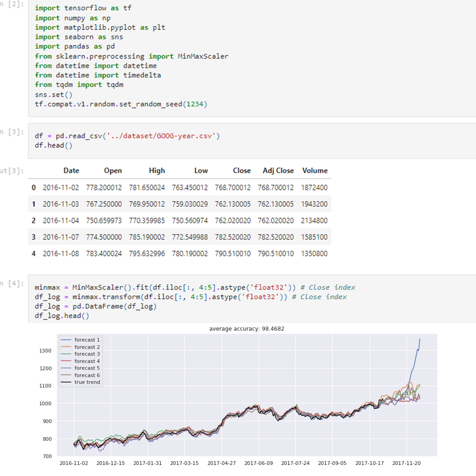Click the import seaborn as sns line
Image resolution: width=476 pixels, height=476 pixels.
click(79, 37)
